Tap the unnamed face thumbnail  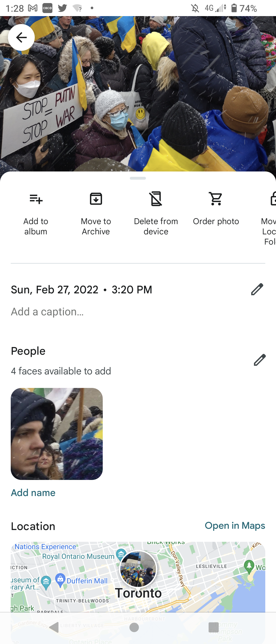tap(57, 434)
